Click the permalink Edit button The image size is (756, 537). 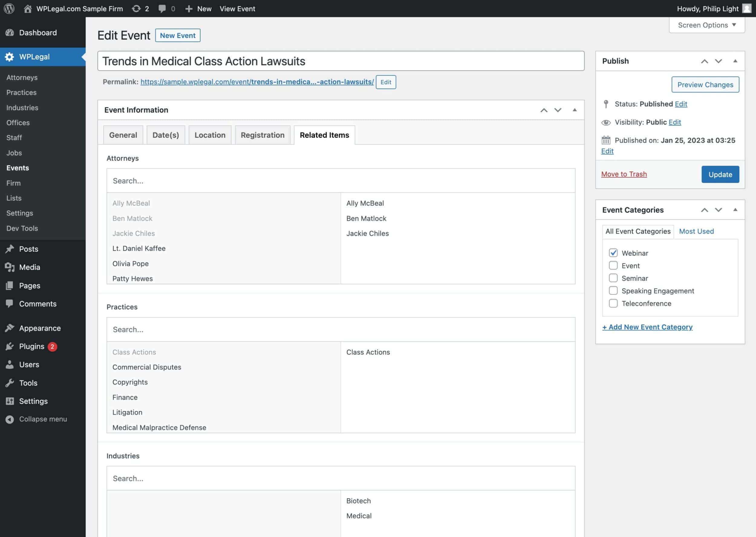(386, 82)
